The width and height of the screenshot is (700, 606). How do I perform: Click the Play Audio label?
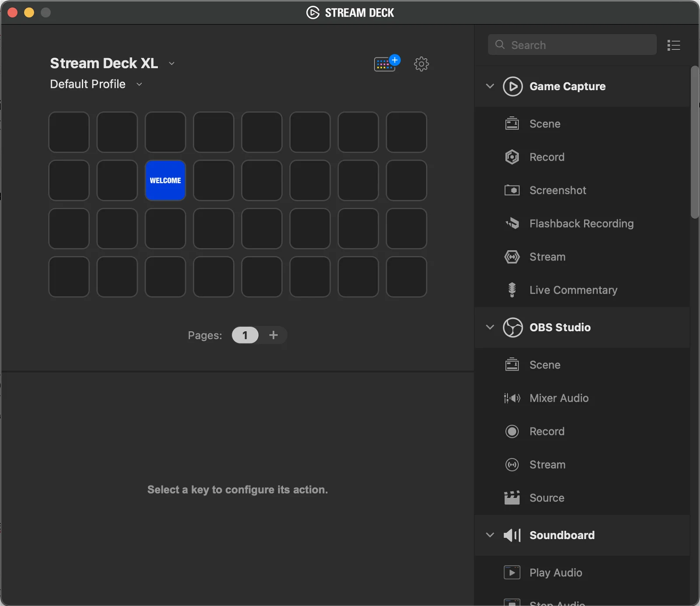(556, 573)
